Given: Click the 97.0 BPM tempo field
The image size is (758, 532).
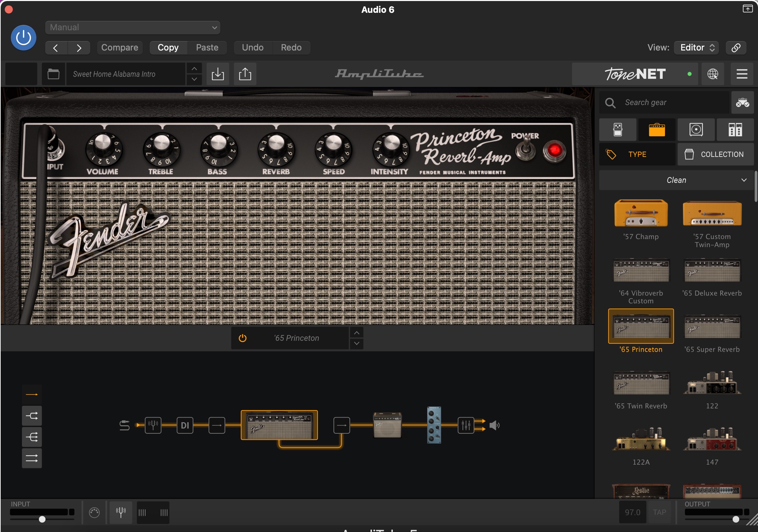Looking at the screenshot, I should click(x=632, y=512).
